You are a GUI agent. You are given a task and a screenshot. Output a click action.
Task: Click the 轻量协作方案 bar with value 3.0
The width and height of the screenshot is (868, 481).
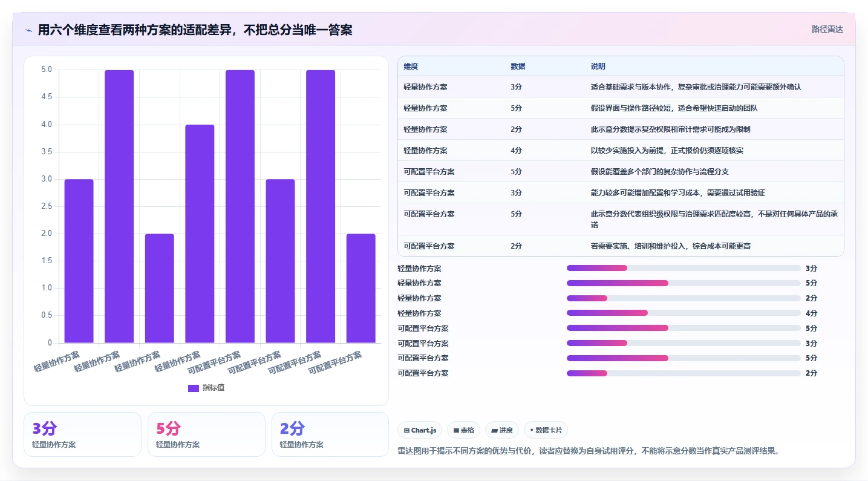point(79,261)
